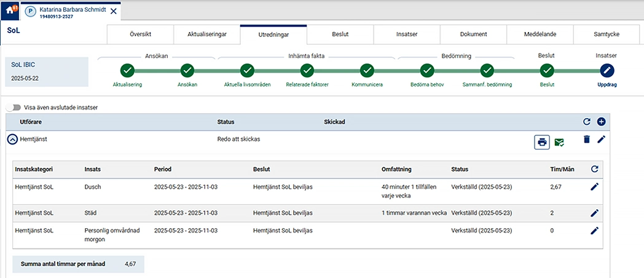Select the Bedöma behov step checkmark
Image resolution: width=644 pixels, height=278 pixels.
tap(427, 71)
